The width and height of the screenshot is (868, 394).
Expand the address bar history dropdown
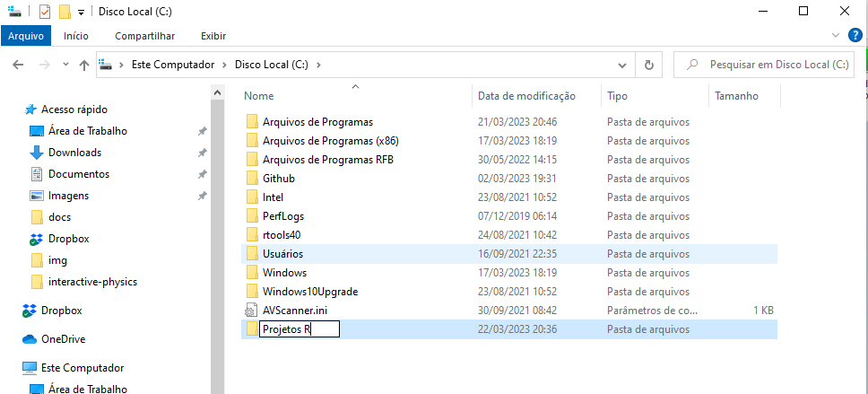pos(622,65)
